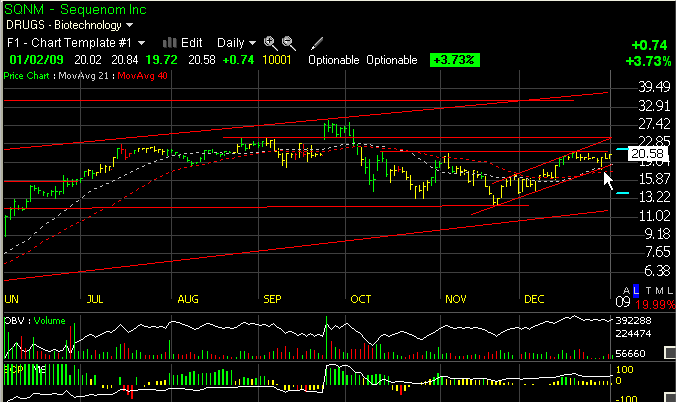The height and width of the screenshot is (402, 678).
Task: Zoom in the chart with magnifier plus
Action: (x=270, y=43)
